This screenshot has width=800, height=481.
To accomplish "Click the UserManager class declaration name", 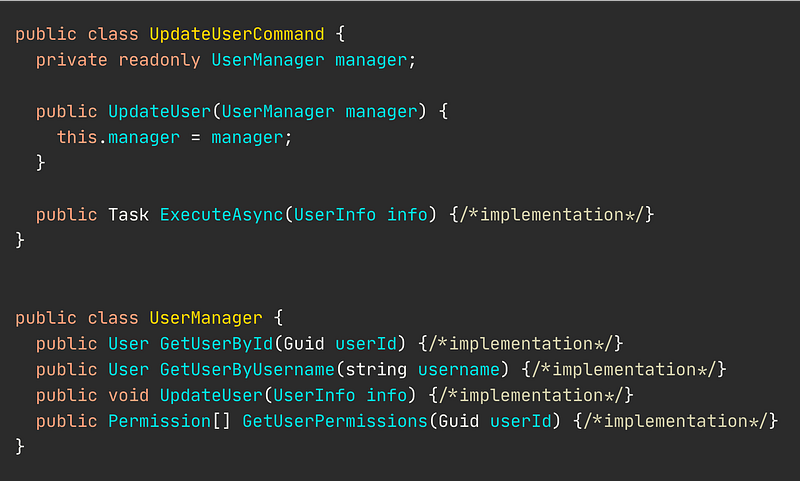I will (206, 318).
